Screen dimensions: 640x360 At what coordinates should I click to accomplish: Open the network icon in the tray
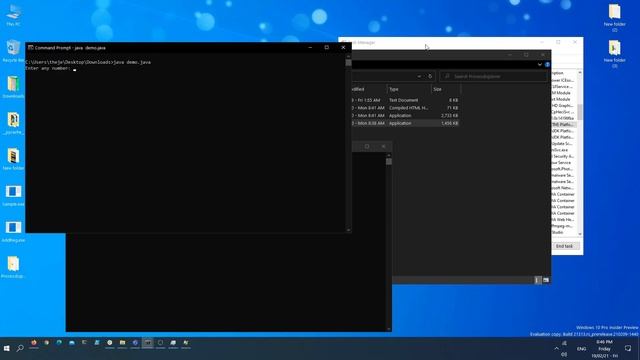(x=564, y=344)
